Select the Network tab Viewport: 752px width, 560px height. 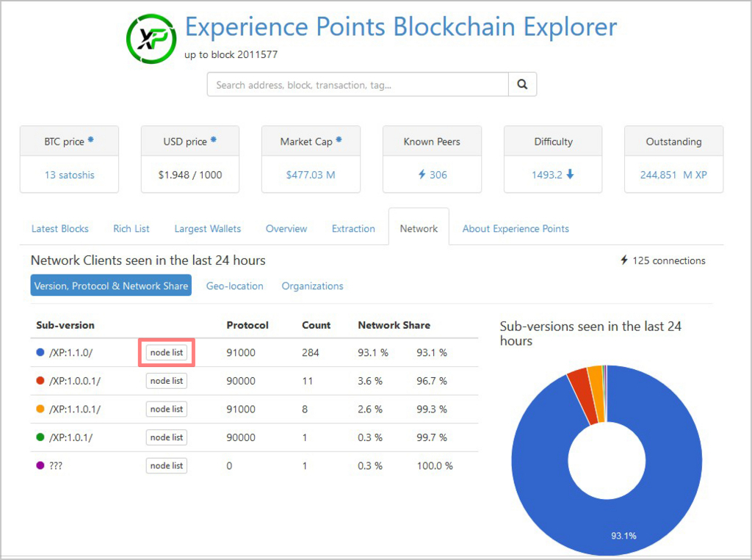(x=419, y=229)
